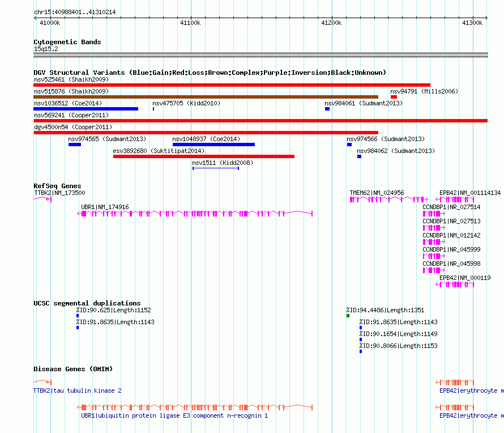Screen dimensions: 504x433
Task: Select the orange UBR1 OMIM gene model
Action: [195, 407]
